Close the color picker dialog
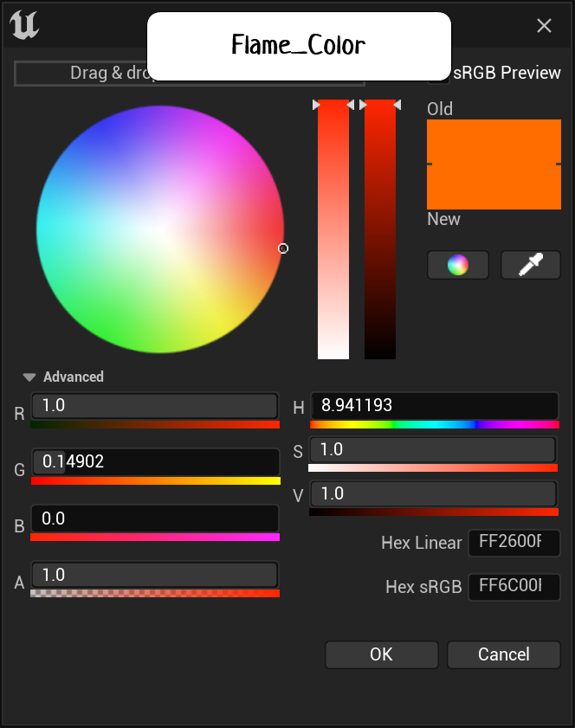 tap(544, 25)
